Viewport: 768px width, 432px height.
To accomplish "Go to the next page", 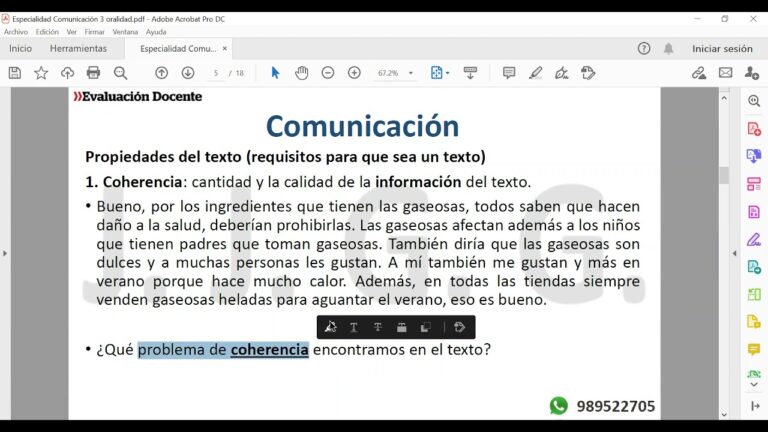I will [188, 73].
